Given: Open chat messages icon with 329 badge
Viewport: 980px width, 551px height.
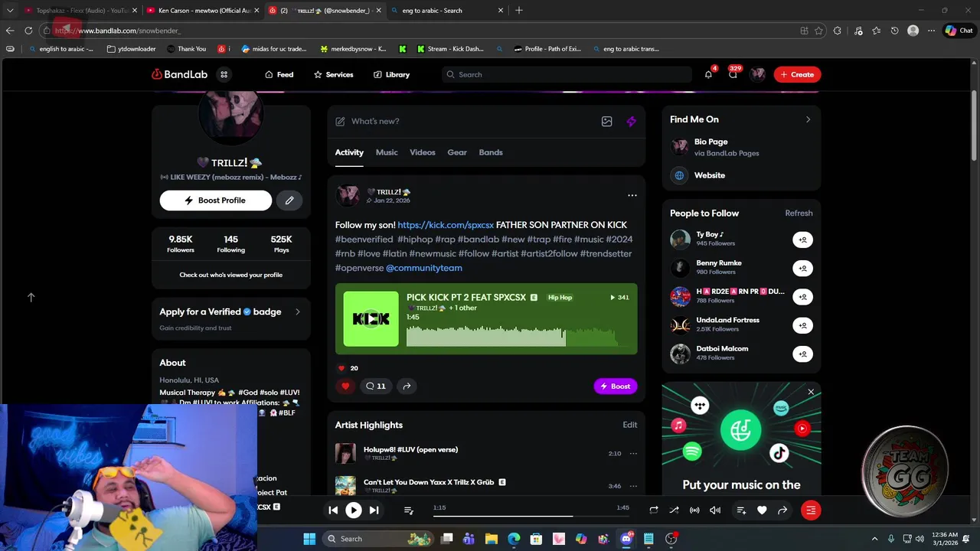Looking at the screenshot, I should pos(733,74).
